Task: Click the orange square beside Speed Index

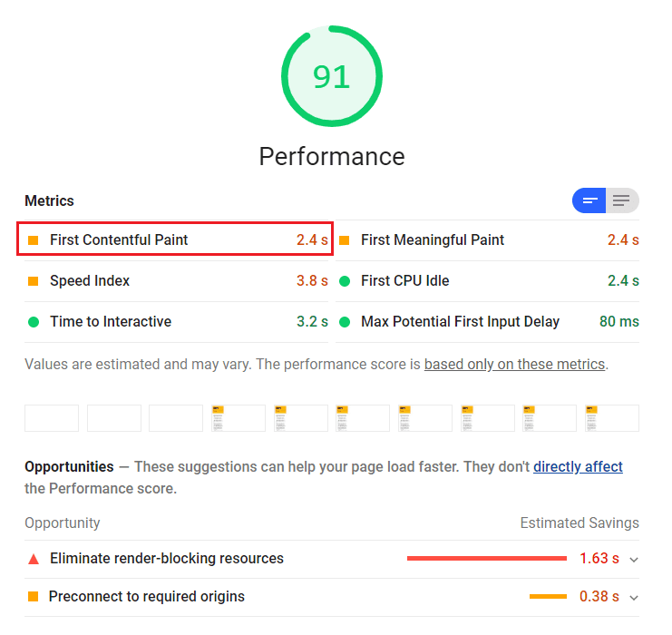Action: 34,281
